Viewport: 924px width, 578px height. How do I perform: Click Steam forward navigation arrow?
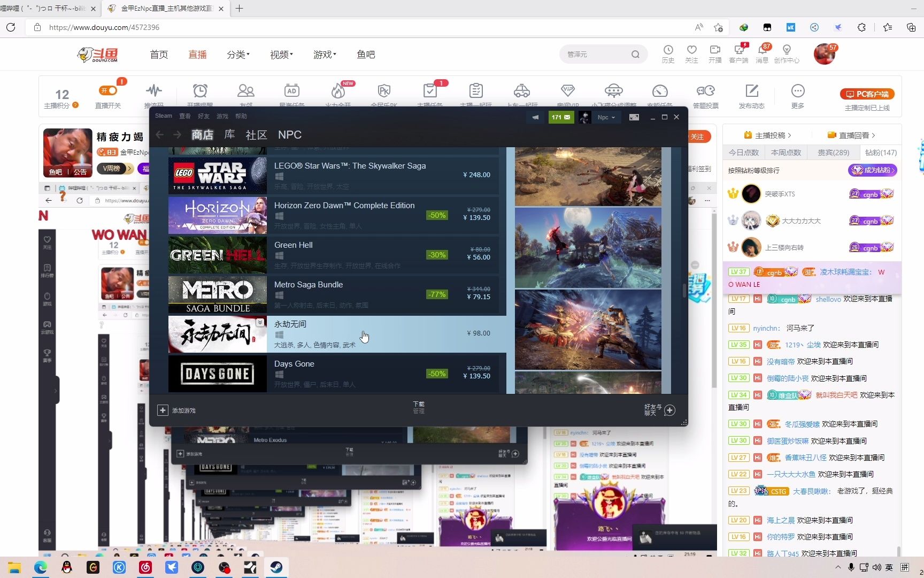coord(177,135)
